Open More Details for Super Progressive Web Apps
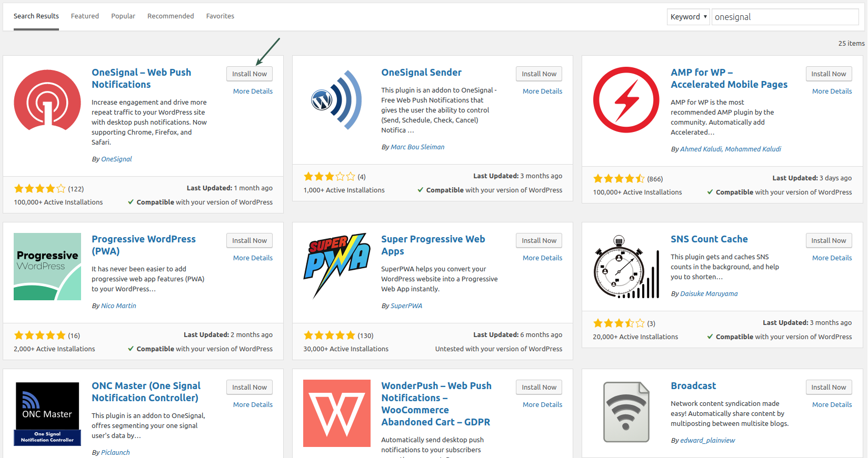 [x=542, y=258]
